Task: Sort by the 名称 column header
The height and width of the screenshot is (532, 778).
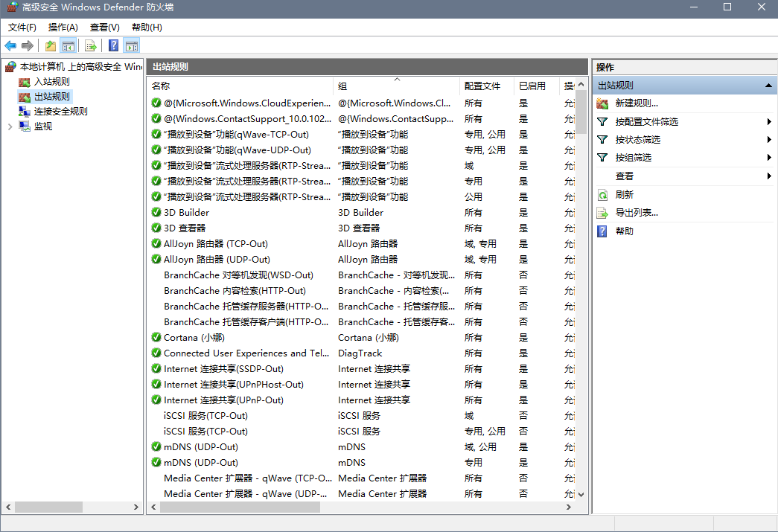Action: point(240,86)
